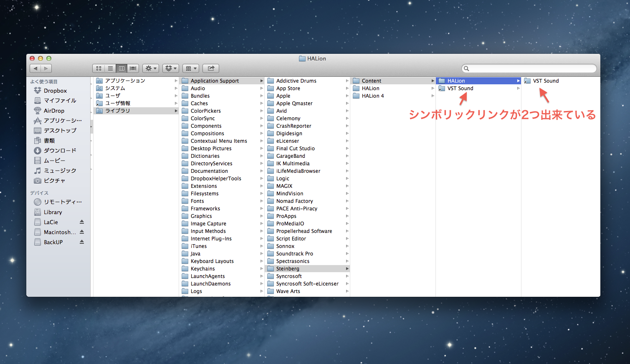Screen dimensions: 630x364
Task: Switch to column view
Action: [121, 68]
